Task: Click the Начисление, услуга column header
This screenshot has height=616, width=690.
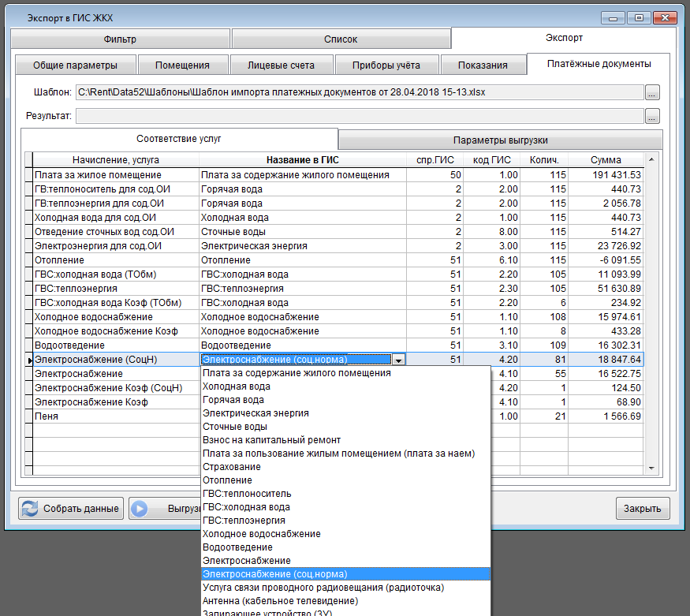Action: coord(116,160)
